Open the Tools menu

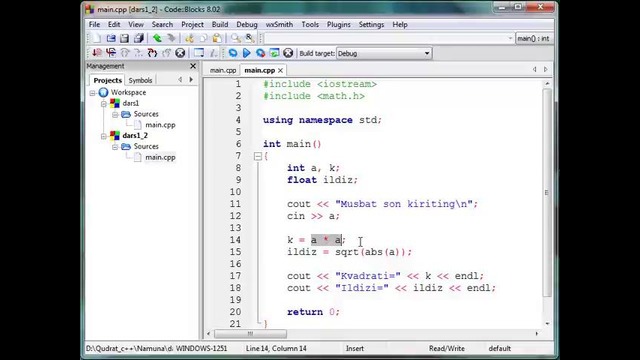pyautogui.click(x=310, y=24)
